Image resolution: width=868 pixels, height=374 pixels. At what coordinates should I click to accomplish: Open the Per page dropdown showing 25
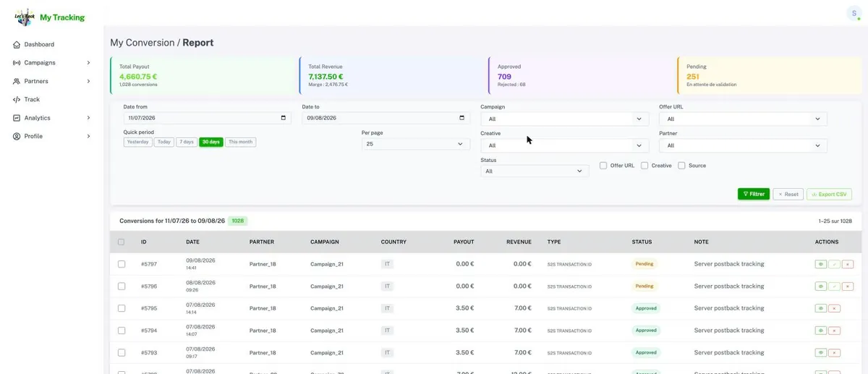(x=416, y=144)
